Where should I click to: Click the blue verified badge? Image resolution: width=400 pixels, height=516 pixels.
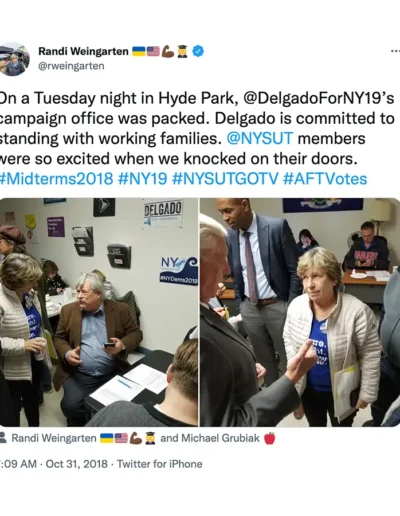[198, 51]
